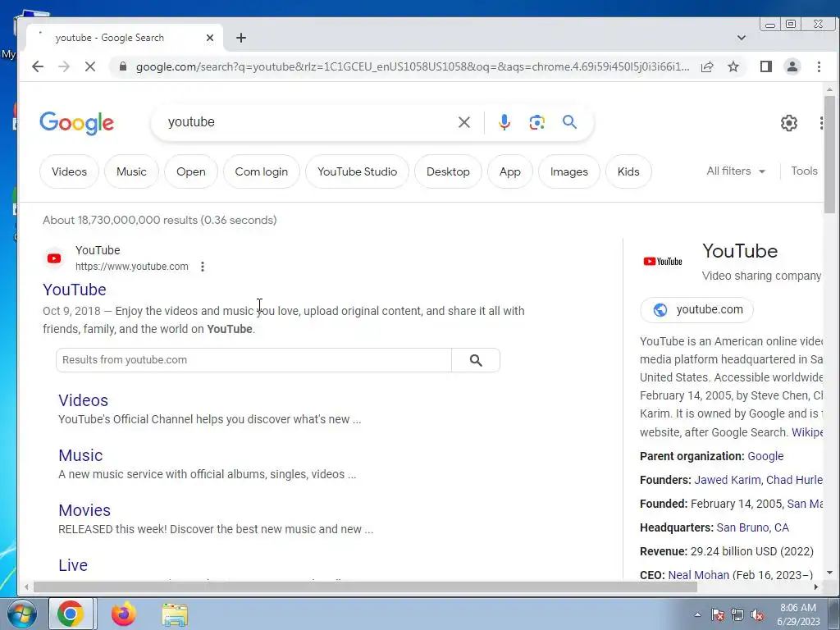Click the vertical scrollbar thumb

[829, 154]
